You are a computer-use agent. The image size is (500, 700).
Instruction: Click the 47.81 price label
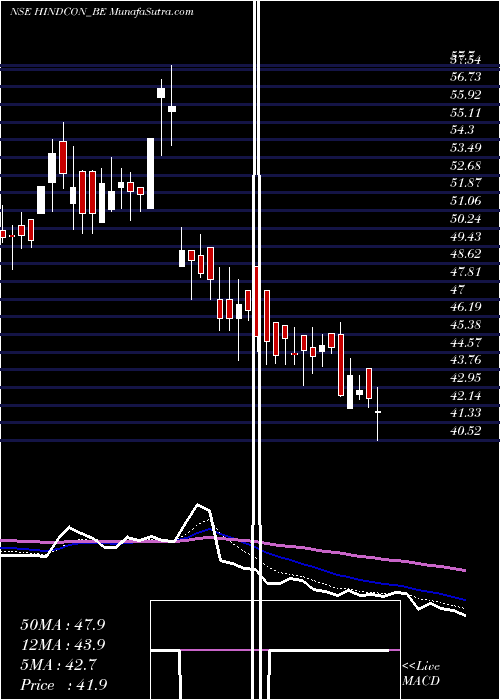pos(466,271)
